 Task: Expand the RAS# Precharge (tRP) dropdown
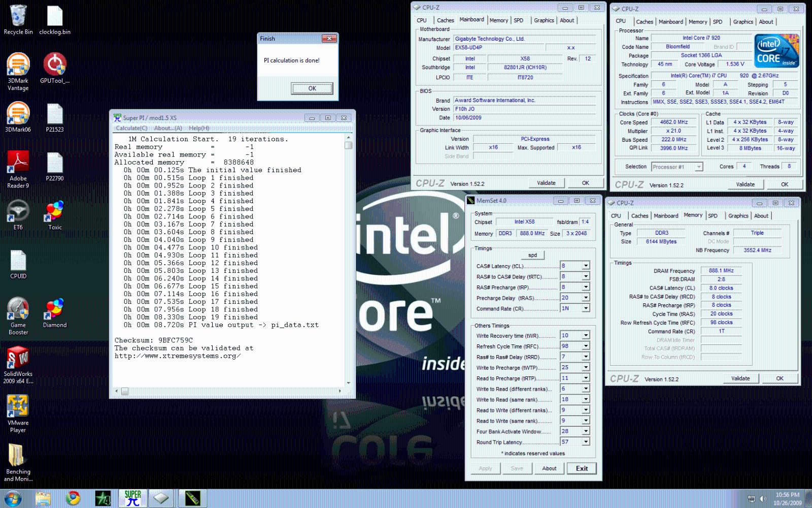pos(586,287)
